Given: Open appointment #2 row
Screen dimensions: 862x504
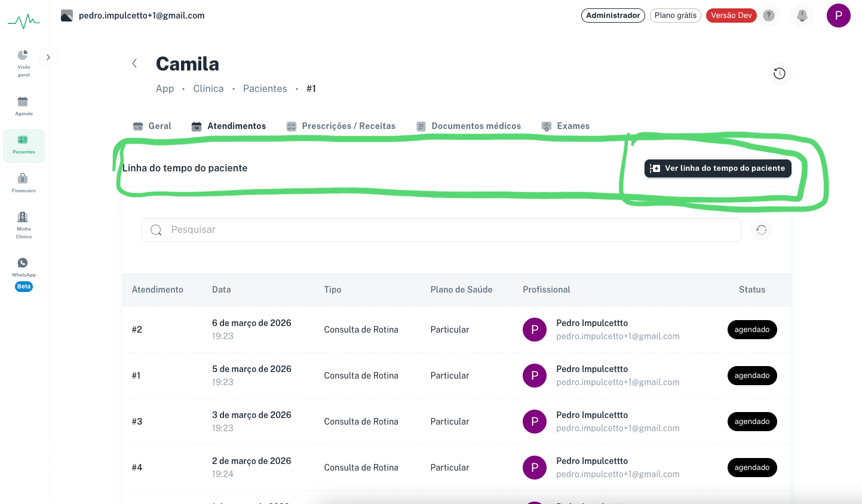Looking at the screenshot, I should (x=456, y=330).
